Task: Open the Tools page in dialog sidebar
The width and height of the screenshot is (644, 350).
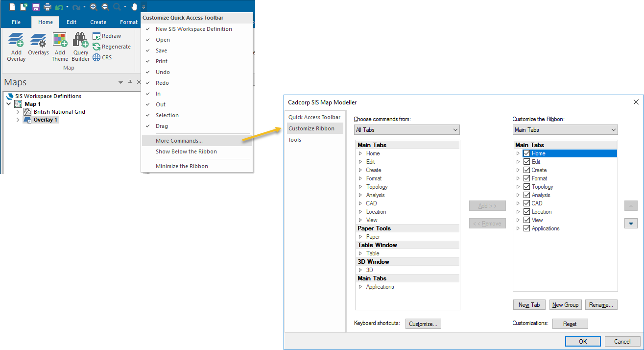Action: 295,140
